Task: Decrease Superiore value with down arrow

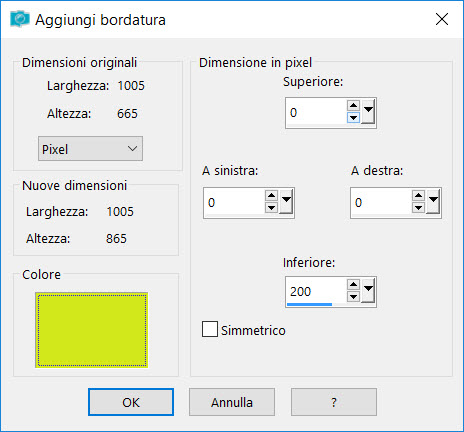Action: tap(353, 118)
